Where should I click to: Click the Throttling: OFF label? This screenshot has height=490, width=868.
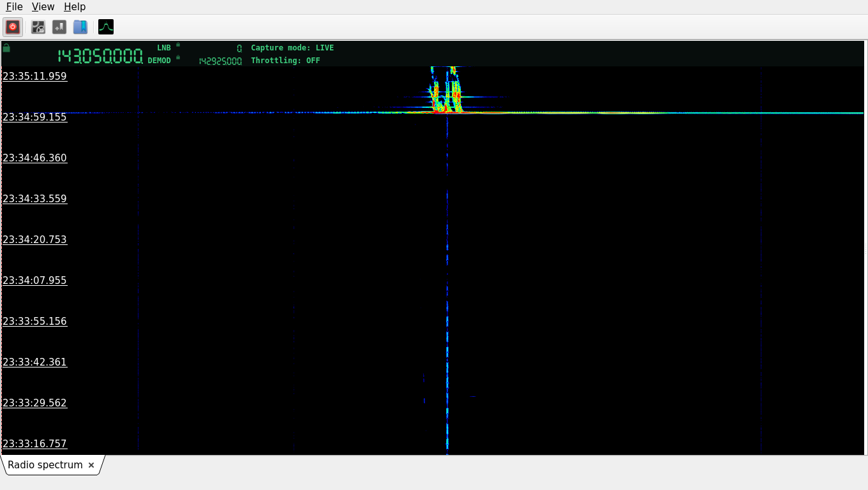(x=285, y=61)
